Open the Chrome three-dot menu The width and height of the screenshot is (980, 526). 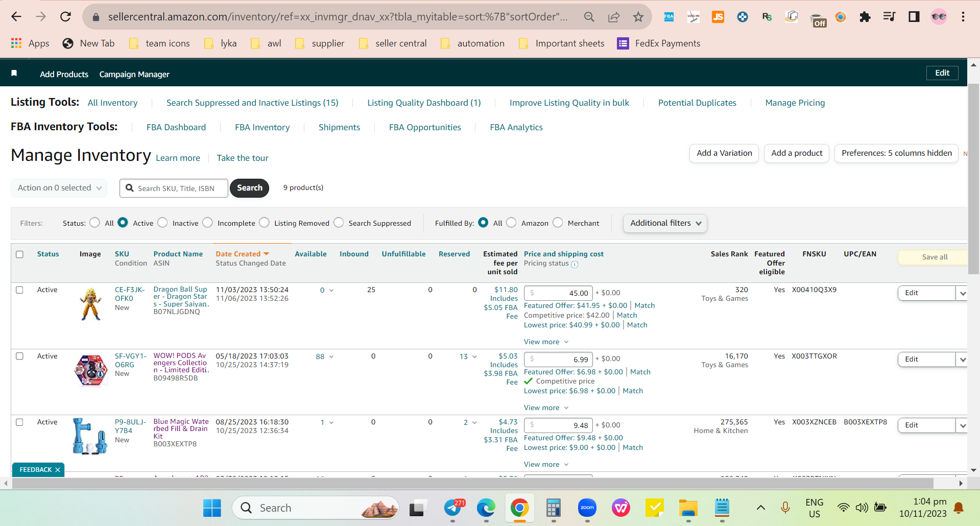[x=963, y=17]
